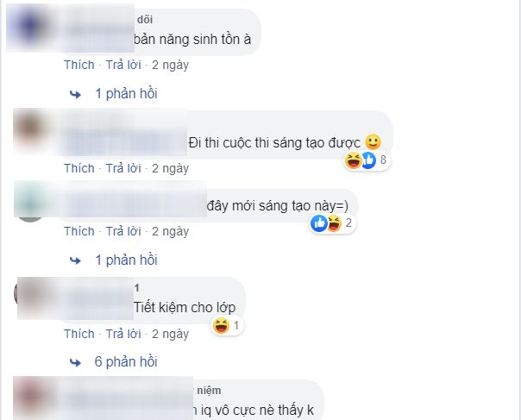This screenshot has width=521, height=420.
Task: Like the 'đây mới sáng tạo này' comment
Action: coord(78,231)
